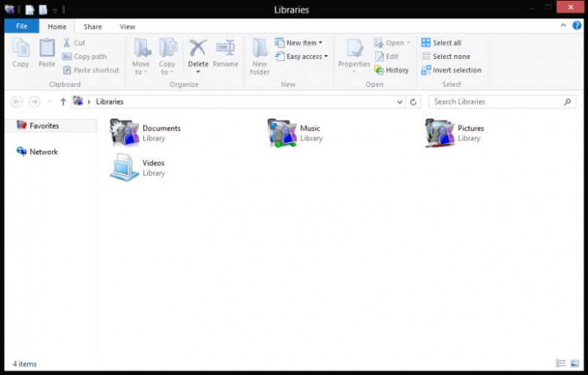Click the Libraries icon in address bar
588x375 pixels.
(78, 101)
